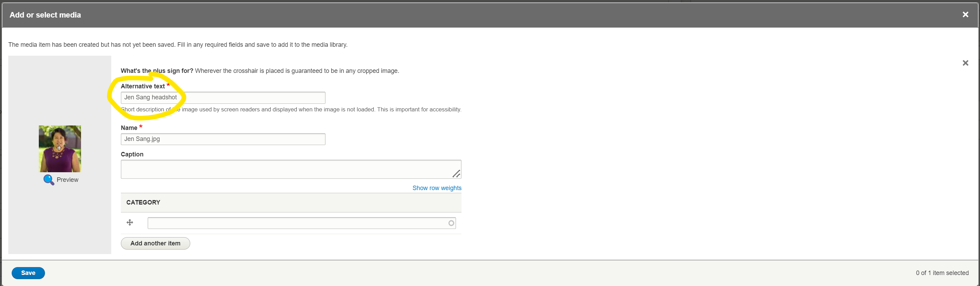This screenshot has width=980, height=286.
Task: Open the Preview link under the image
Action: click(67, 180)
